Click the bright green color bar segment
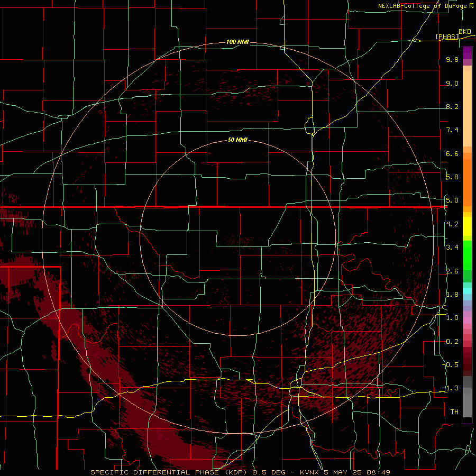 (467, 255)
